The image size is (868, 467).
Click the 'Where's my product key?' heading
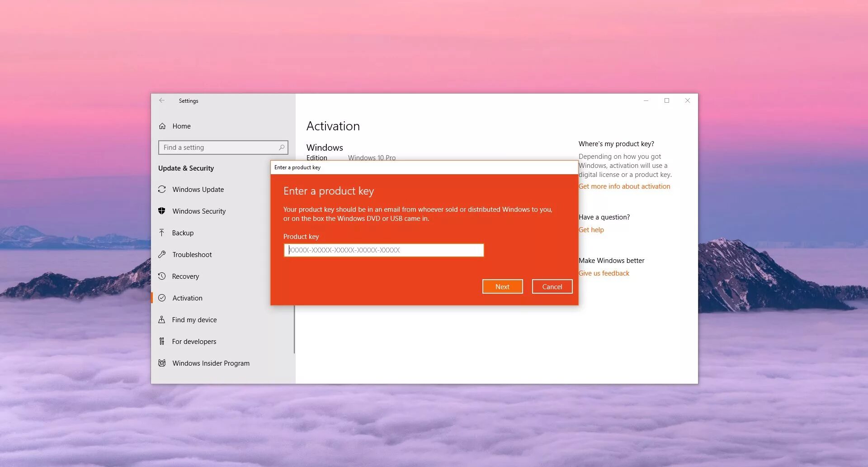pyautogui.click(x=616, y=144)
